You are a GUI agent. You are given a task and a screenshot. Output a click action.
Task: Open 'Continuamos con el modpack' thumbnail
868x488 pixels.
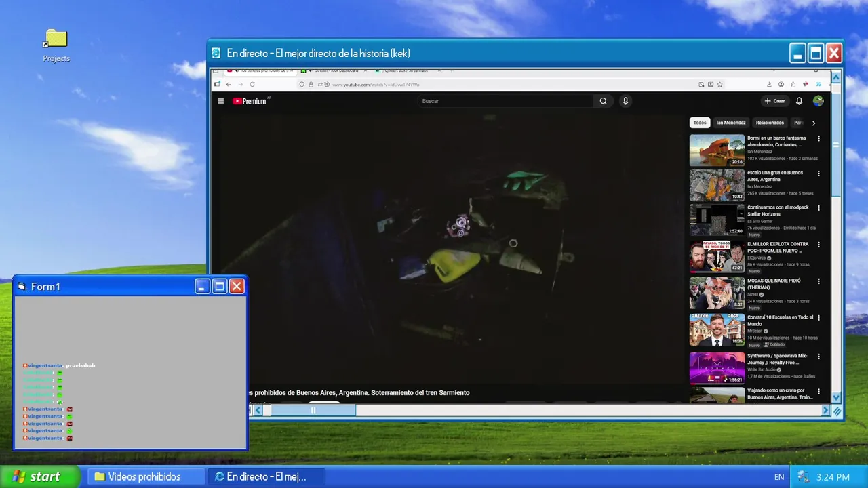point(717,220)
